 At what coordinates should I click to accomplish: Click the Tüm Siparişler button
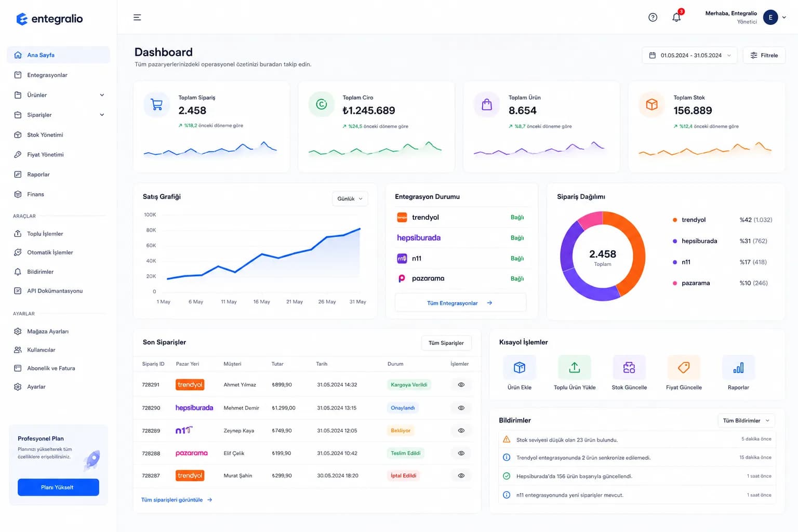tap(446, 343)
